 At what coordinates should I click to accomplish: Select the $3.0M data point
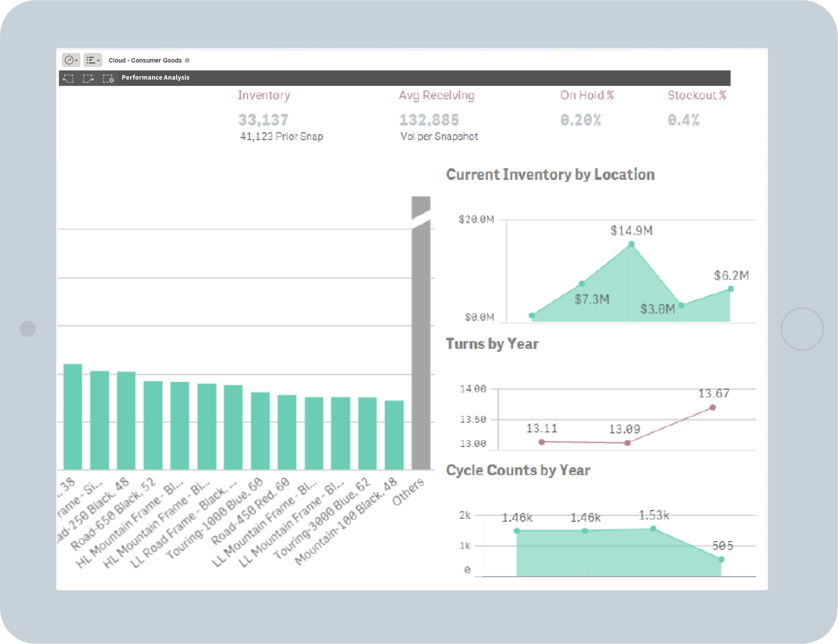pos(681,305)
